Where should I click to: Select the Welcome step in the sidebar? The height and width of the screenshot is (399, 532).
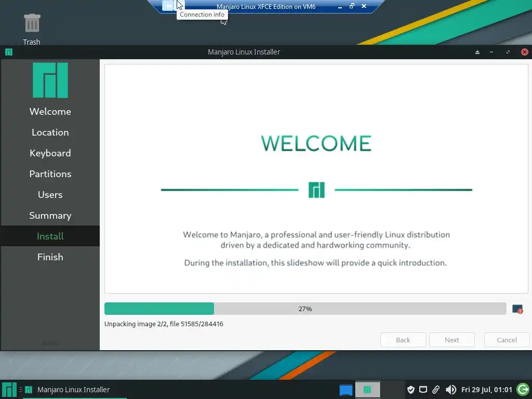click(50, 111)
